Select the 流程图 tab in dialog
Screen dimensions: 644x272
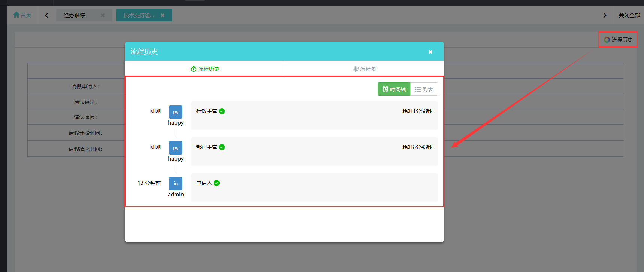coord(364,69)
